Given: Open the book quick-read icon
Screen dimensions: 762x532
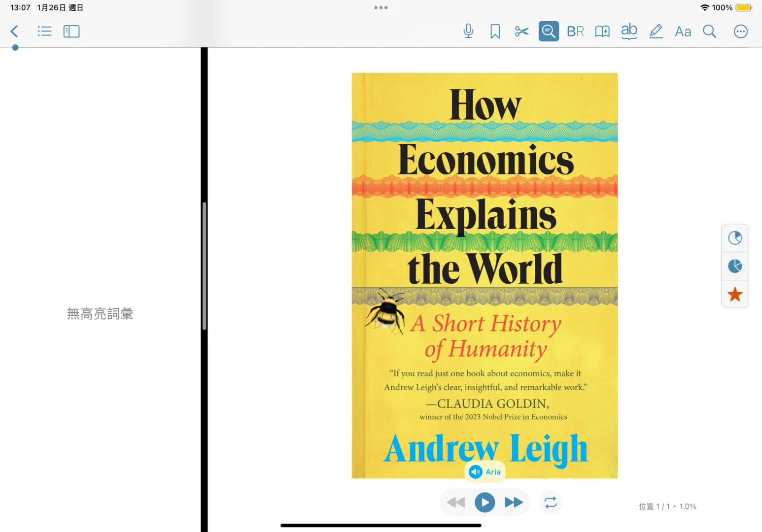Looking at the screenshot, I should 602,32.
